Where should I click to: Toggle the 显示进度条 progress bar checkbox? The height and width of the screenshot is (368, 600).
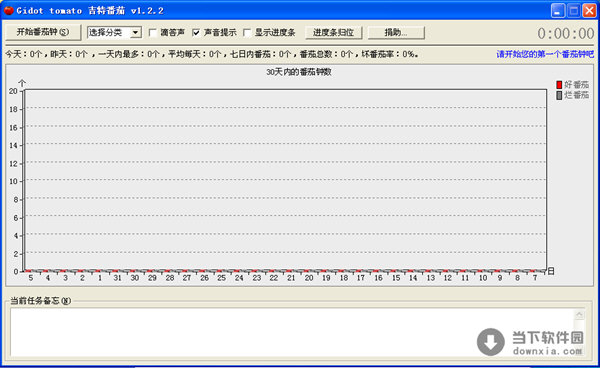point(247,33)
